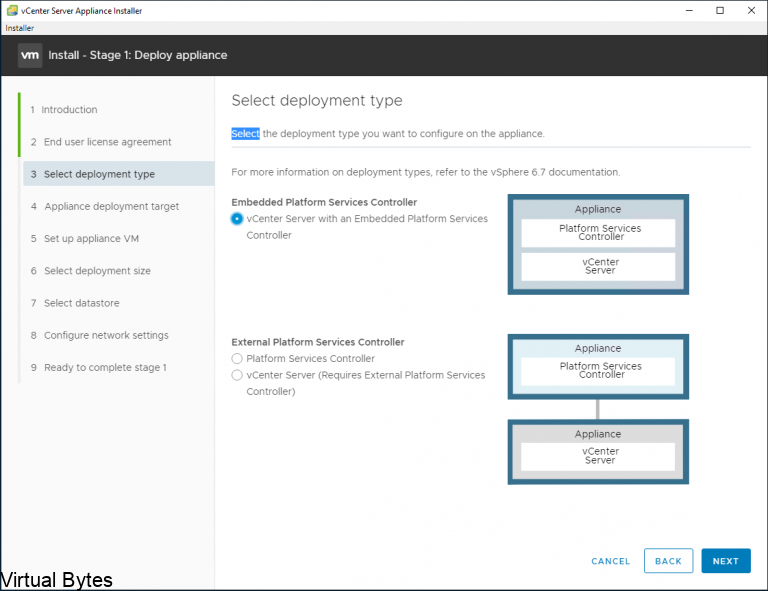This screenshot has height=591, width=768.
Task: Click Install - Stage 1: Deploy appliance title
Action: coord(138,55)
